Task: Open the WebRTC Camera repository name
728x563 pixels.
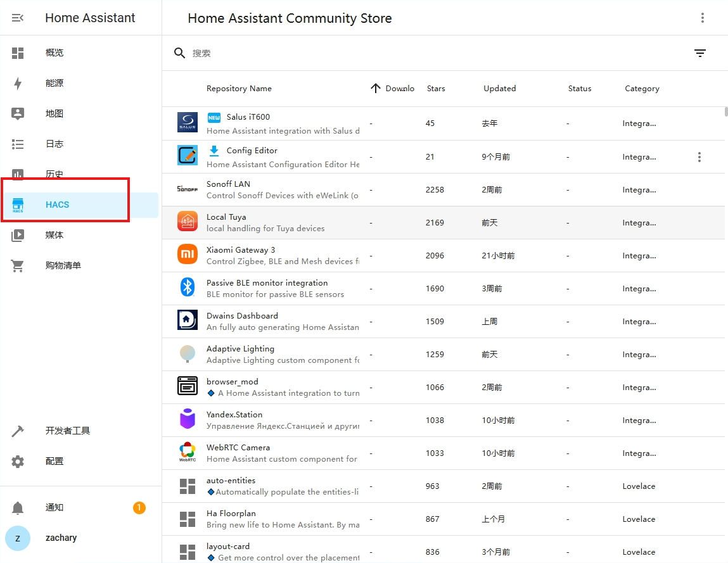Action: [238, 448]
